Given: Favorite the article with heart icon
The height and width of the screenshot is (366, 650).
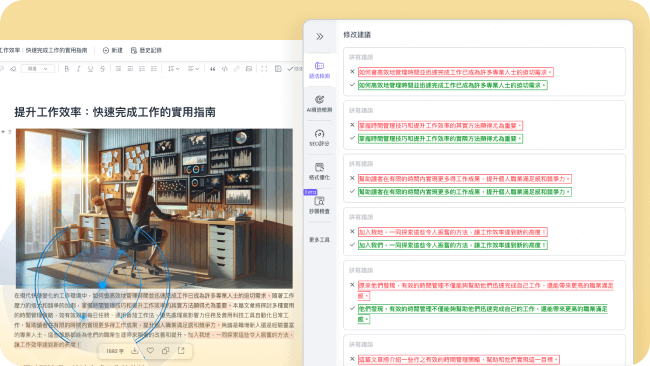Looking at the screenshot, I should (150, 351).
